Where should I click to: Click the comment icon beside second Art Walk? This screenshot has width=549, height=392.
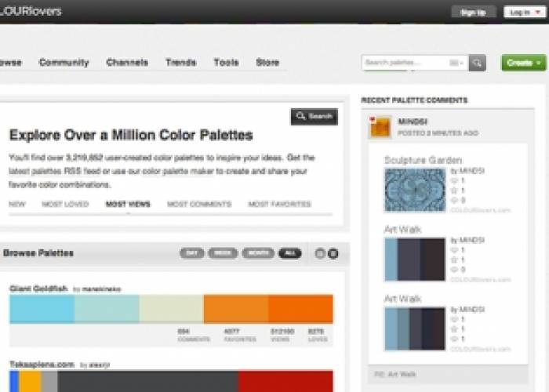[454, 319]
